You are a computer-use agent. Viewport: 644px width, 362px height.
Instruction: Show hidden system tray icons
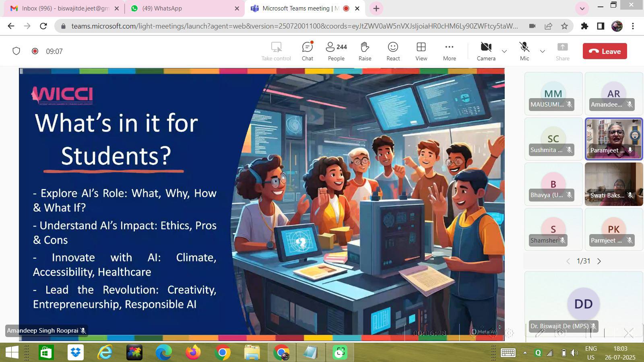click(525, 353)
